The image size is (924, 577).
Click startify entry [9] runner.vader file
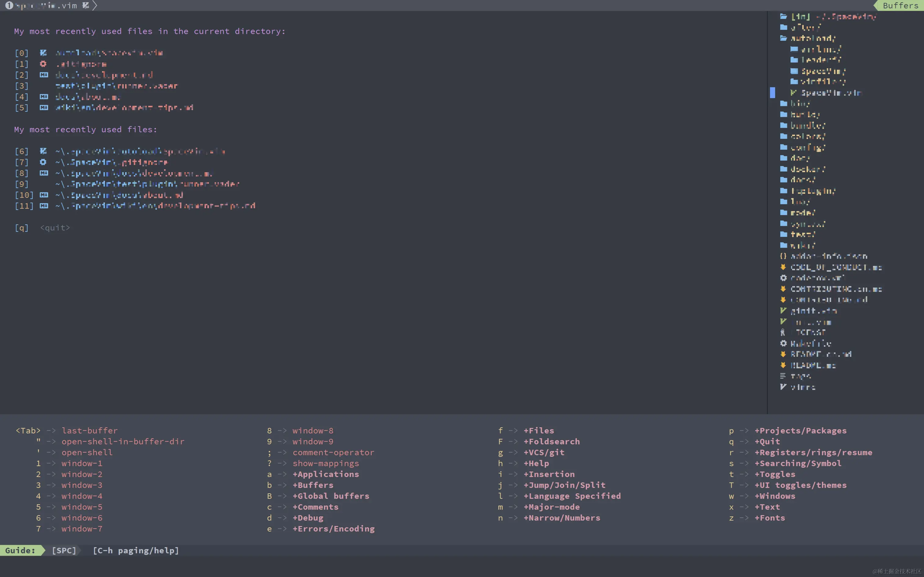pos(147,184)
